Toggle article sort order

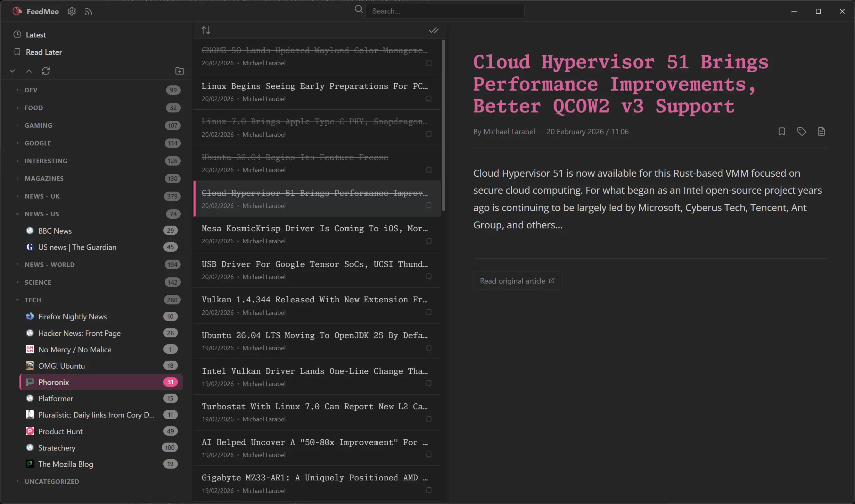[x=206, y=31]
